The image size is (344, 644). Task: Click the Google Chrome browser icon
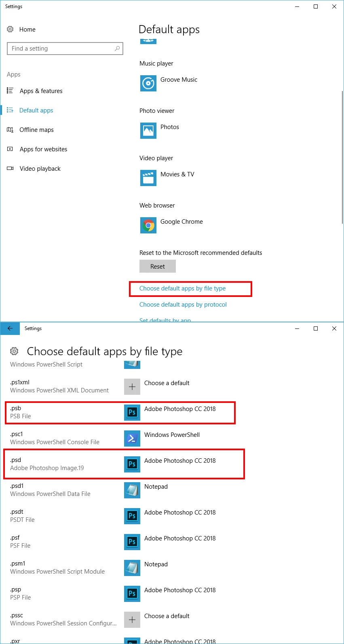point(148,225)
